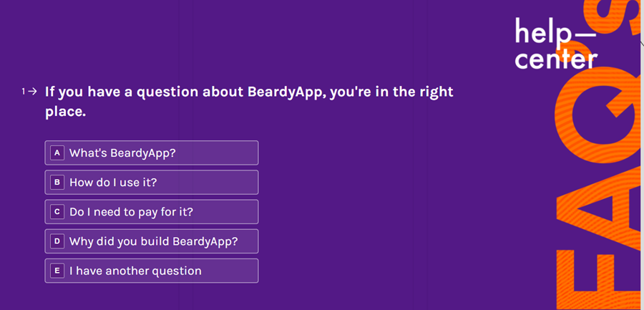
Task: Click the "C" key badge
Action: tap(57, 212)
